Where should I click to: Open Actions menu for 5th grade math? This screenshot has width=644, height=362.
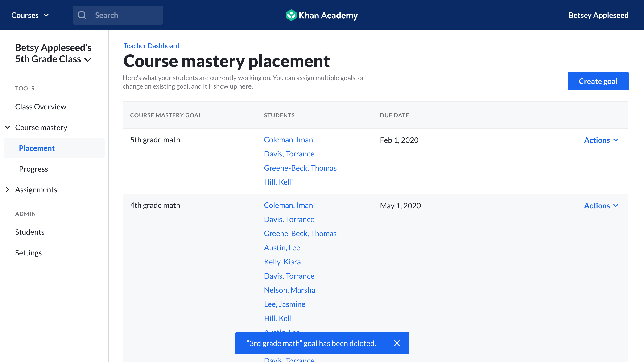[601, 140]
